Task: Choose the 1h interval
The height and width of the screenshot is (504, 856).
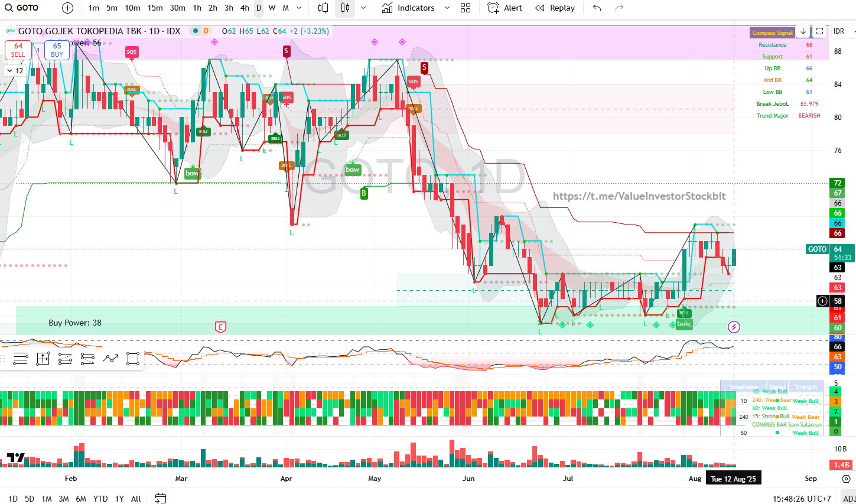Action: click(197, 8)
